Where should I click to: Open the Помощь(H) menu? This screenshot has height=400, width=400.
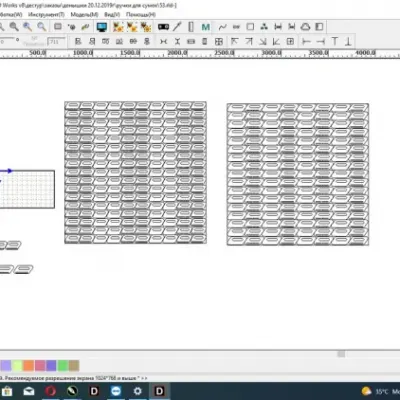coord(141,15)
